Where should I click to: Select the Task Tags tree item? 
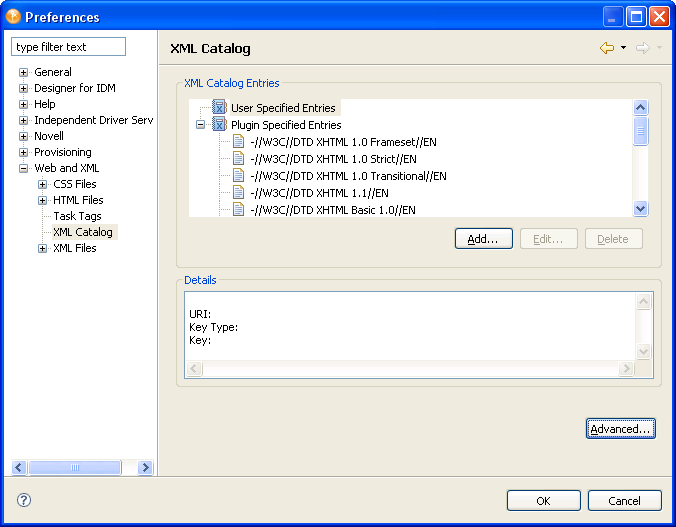click(77, 216)
